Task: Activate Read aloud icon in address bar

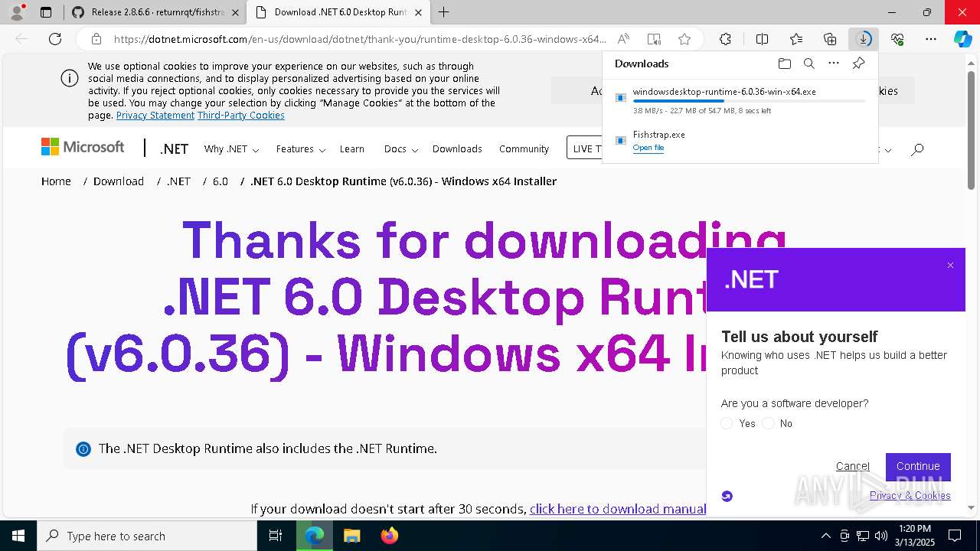Action: tap(623, 39)
